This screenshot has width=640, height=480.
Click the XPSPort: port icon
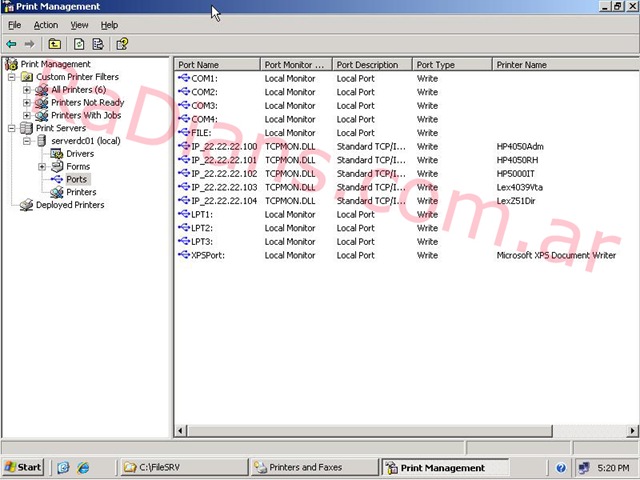184,255
